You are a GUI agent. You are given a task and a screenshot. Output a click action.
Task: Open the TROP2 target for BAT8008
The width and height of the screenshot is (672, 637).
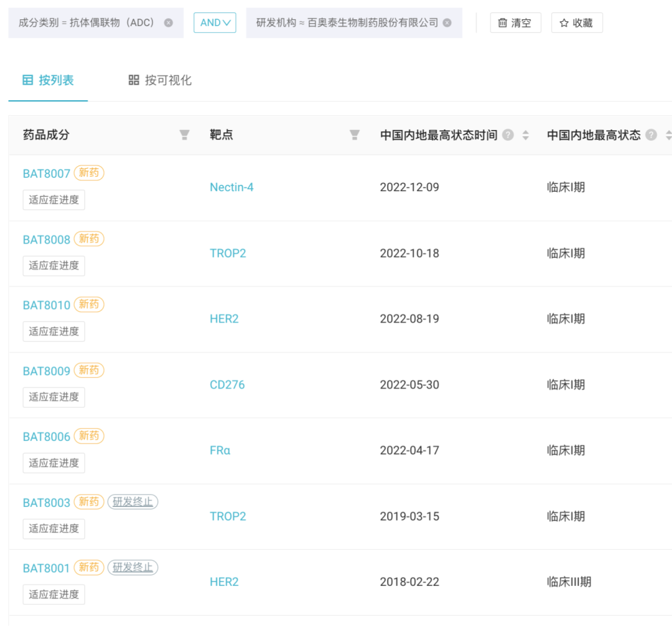(228, 253)
